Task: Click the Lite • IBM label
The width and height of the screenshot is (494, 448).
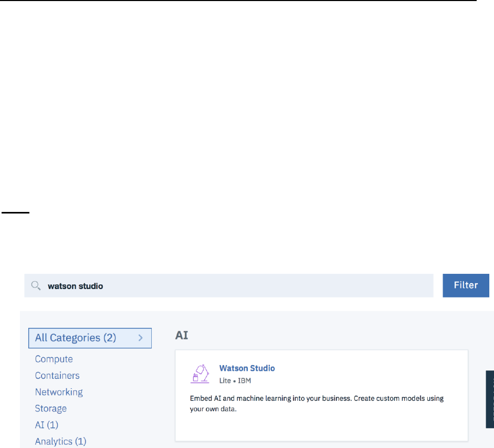Action: [235, 381]
